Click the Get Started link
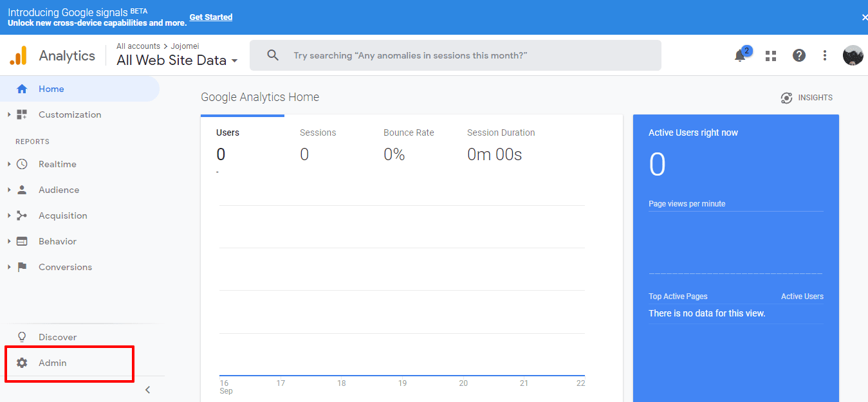868x402 pixels. pyautogui.click(x=211, y=17)
